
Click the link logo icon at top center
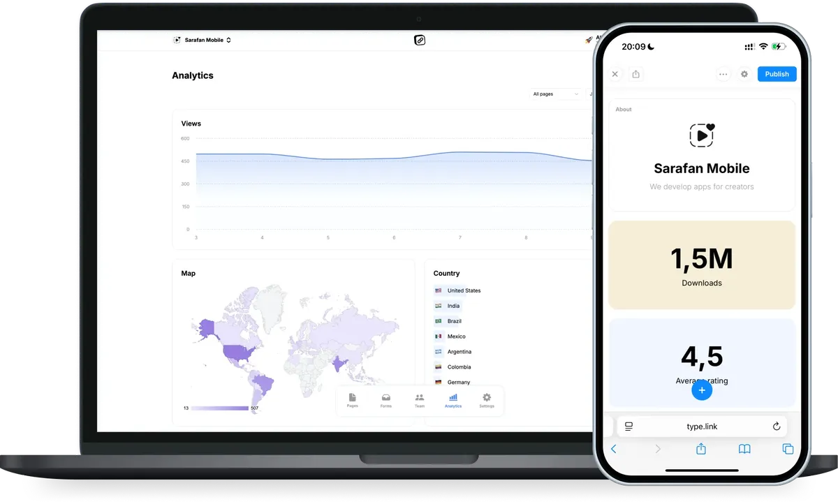click(x=420, y=40)
